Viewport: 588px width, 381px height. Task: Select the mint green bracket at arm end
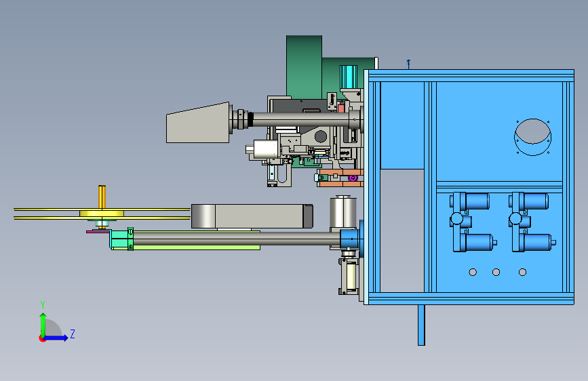[x=120, y=239]
